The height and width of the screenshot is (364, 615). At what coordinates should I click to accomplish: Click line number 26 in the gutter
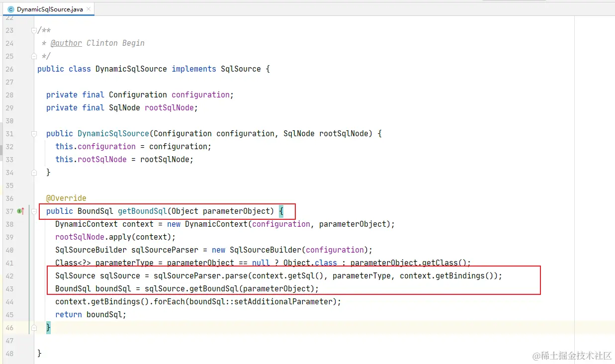tap(10, 69)
